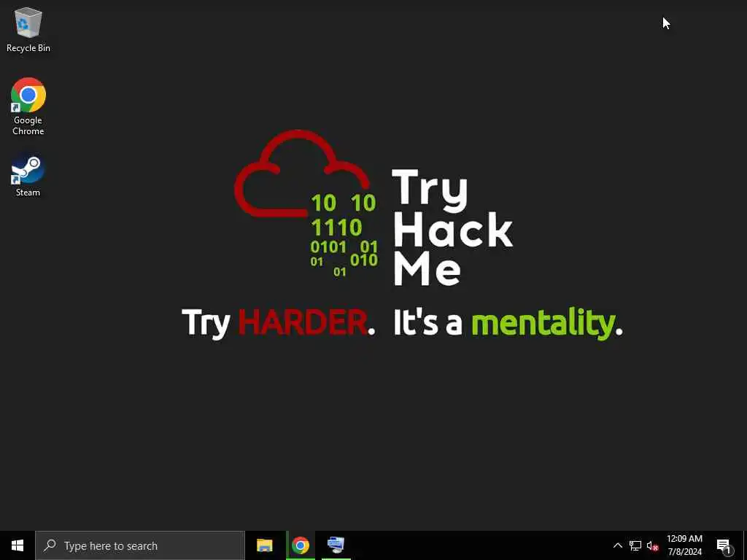Screen dimensions: 747x560
Task: Open the network status tray icon
Action: [635, 545]
